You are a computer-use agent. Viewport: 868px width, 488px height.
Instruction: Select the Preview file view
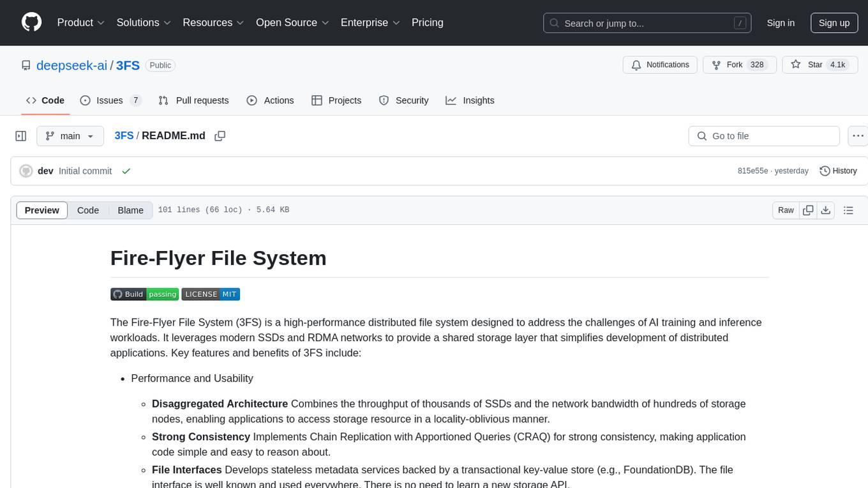(42, 210)
